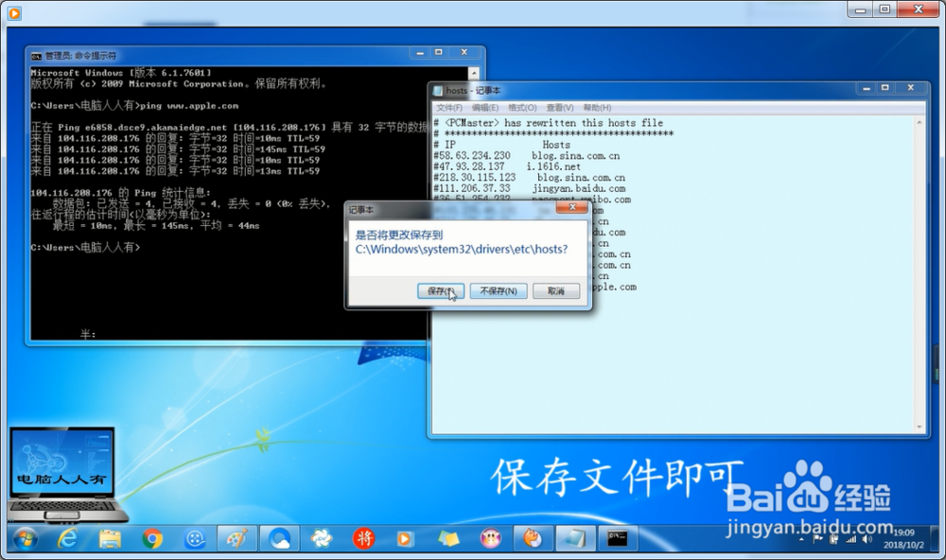The width and height of the screenshot is (946, 560).
Task: Click 'blog.sina.com.cn' on the 58.63.234.230 line
Action: coord(575,156)
